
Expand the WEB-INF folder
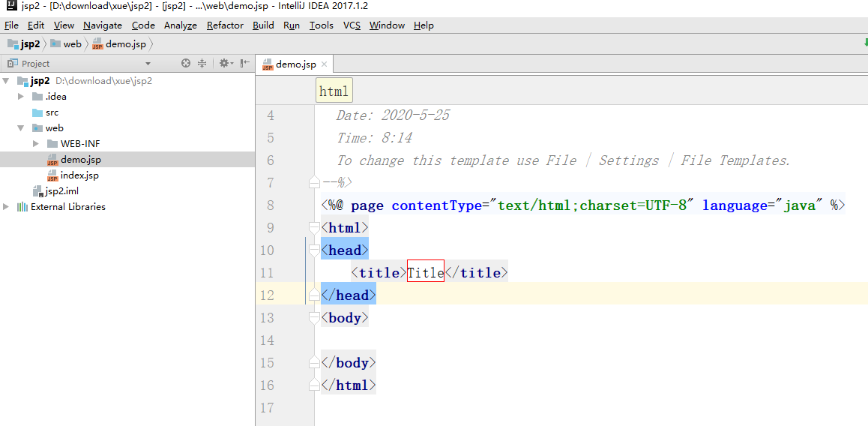[x=36, y=144]
